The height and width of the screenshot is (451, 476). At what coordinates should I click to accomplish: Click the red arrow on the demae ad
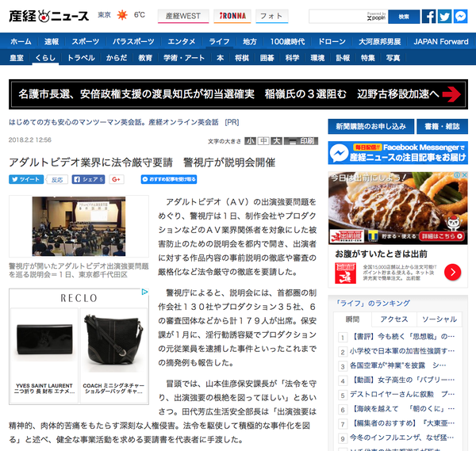(x=452, y=272)
